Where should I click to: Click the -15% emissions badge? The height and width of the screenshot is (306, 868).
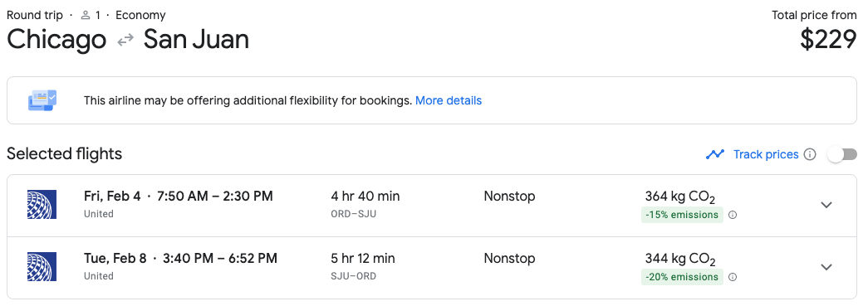coord(682,215)
